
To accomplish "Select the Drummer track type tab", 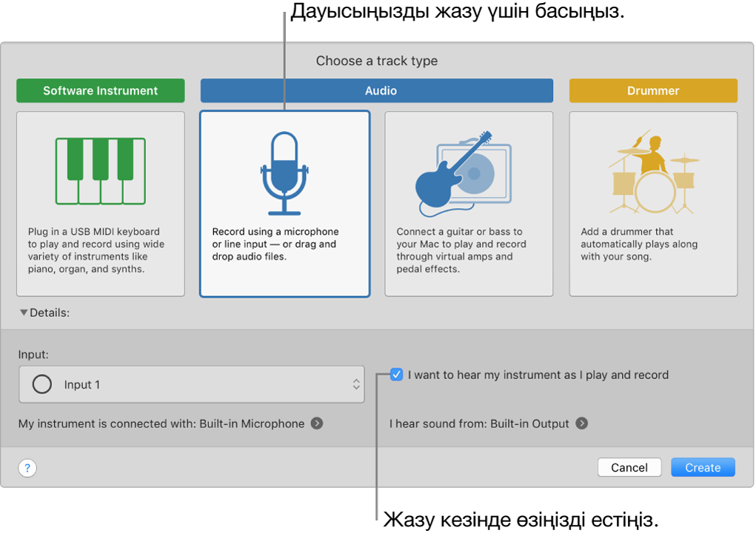I will tap(652, 90).
